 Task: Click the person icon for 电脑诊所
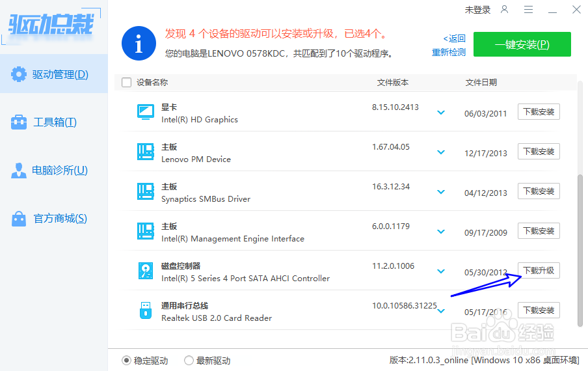click(x=19, y=171)
